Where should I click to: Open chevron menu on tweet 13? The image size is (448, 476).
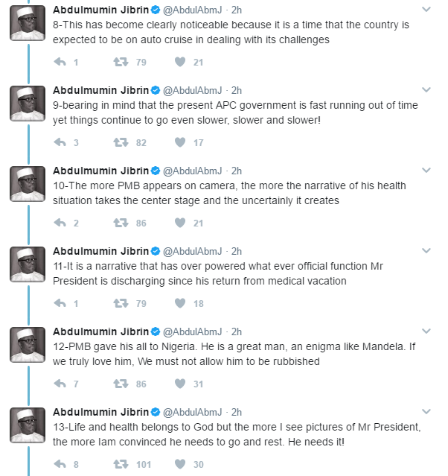426,412
